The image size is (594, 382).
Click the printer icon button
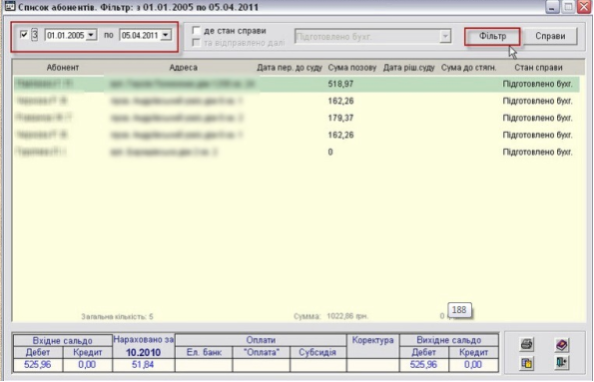[x=527, y=344]
